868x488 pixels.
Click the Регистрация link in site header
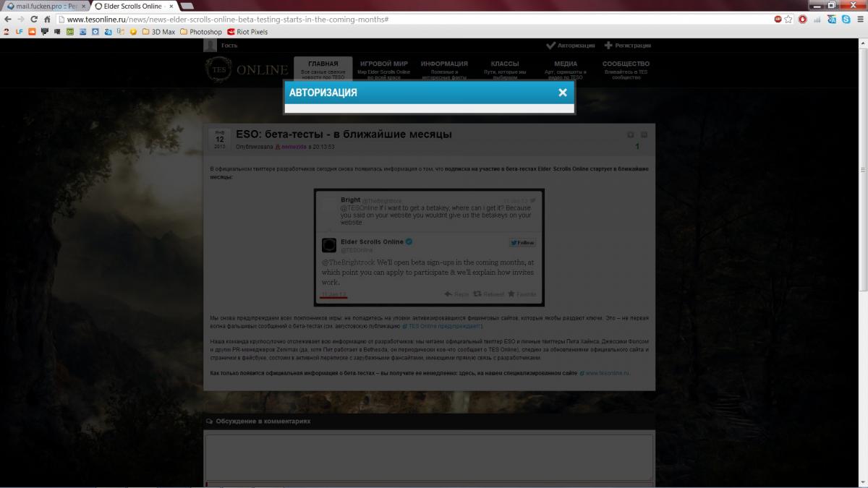pos(628,46)
